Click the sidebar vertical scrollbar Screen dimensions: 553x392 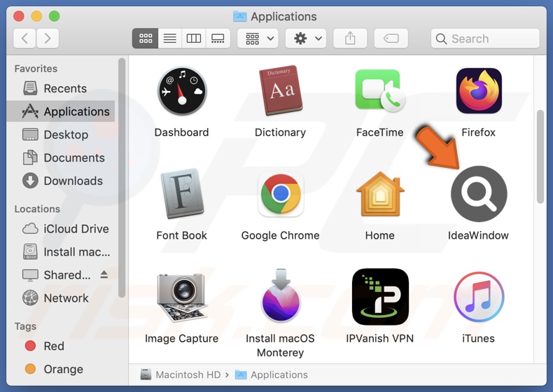[122, 178]
